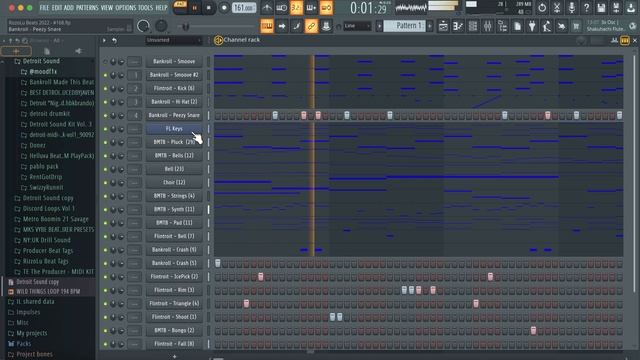Open the OPTIONS menu

(126, 8)
